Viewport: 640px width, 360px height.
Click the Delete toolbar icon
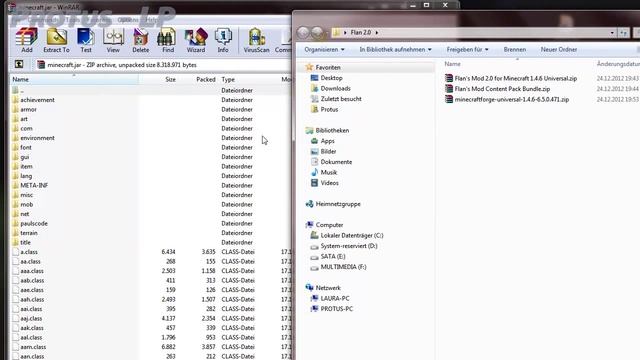click(x=140, y=40)
